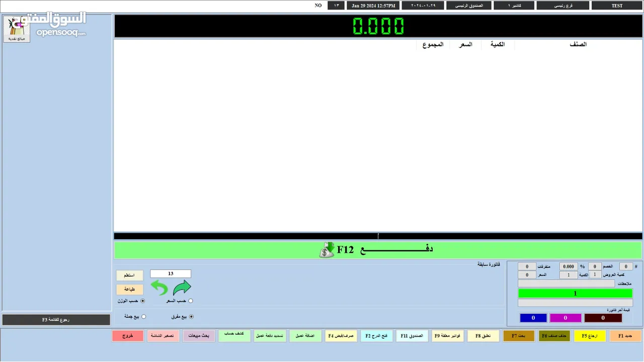The width and height of the screenshot is (644, 362).
Task: Select the حسب الوزن (by weight) radio option
Action: pyautogui.click(x=142, y=301)
